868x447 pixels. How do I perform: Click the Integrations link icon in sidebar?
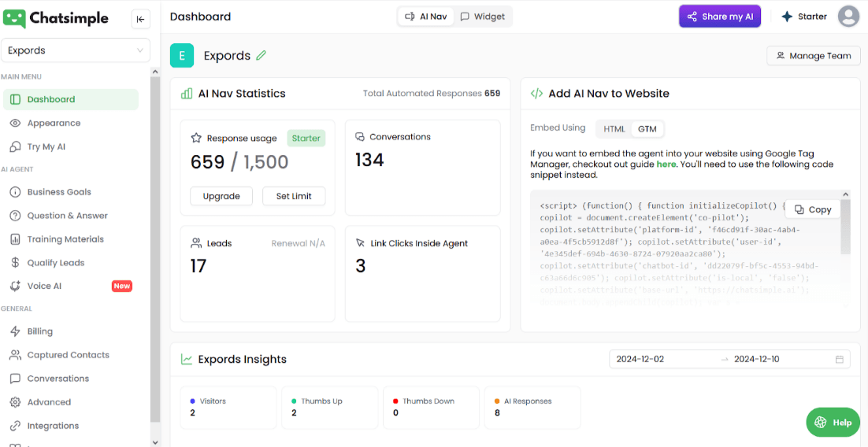tap(15, 426)
